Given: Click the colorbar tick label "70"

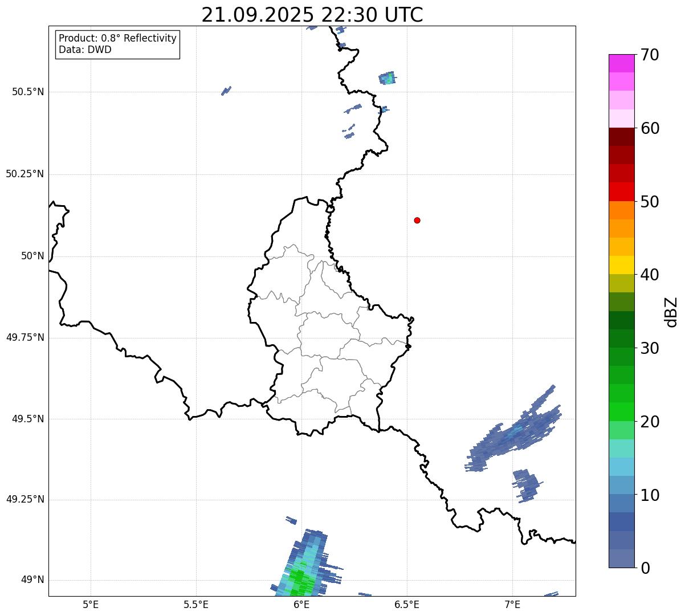Looking at the screenshot, I should tap(649, 55).
